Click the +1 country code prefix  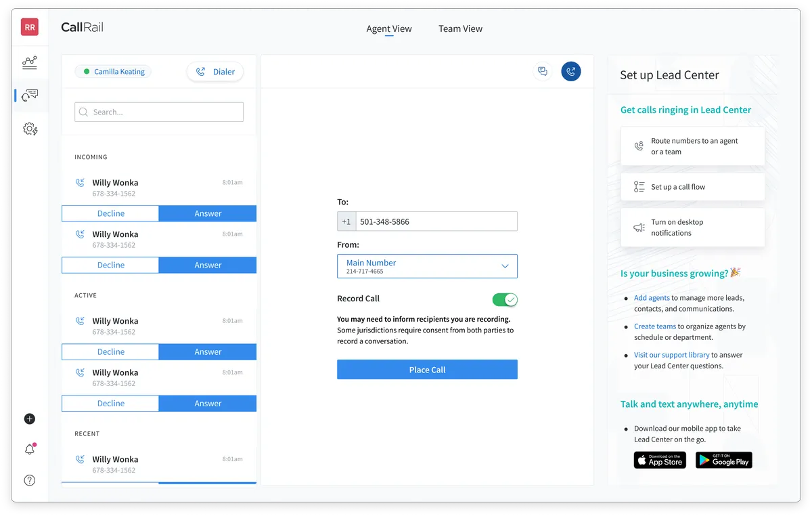click(346, 221)
